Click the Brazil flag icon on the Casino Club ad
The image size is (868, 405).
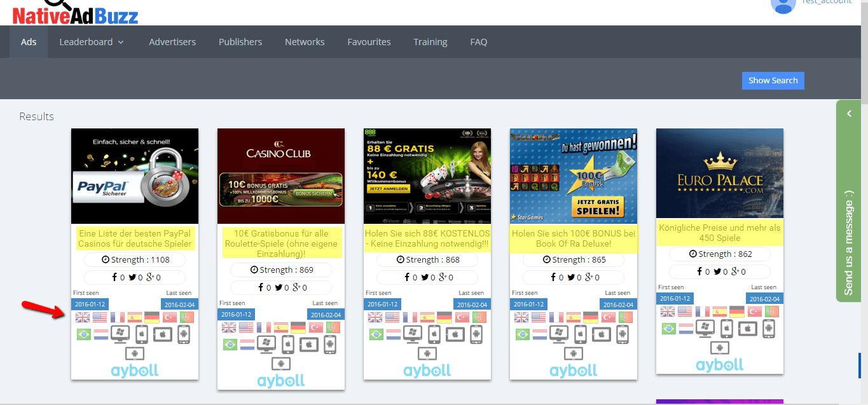(229, 344)
